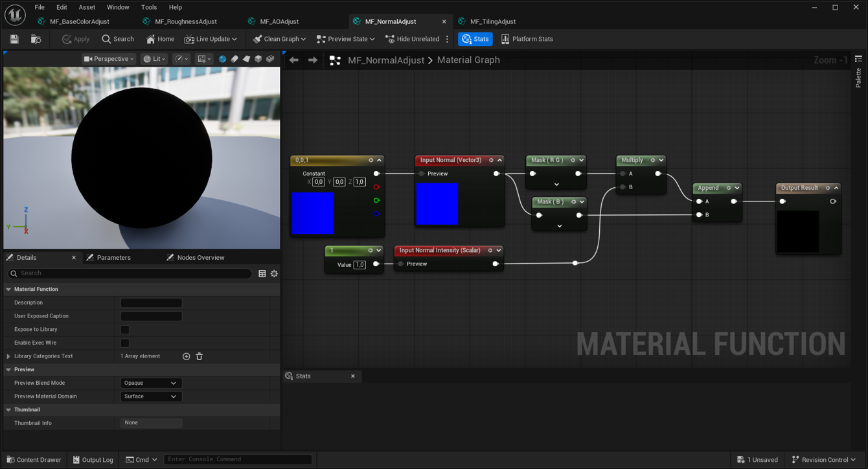The width and height of the screenshot is (868, 469).
Task: Enable the Expose to Library checkbox
Action: pyautogui.click(x=125, y=330)
